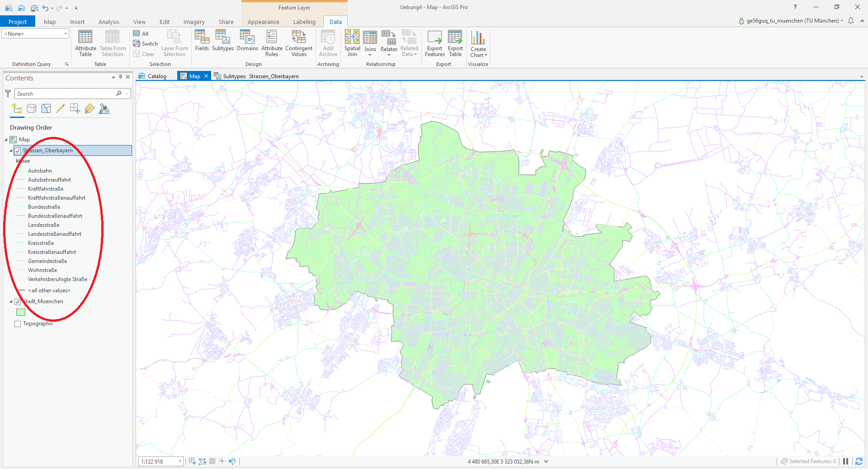Select List By Selection view
The width and height of the screenshot is (868, 469).
pos(46,108)
